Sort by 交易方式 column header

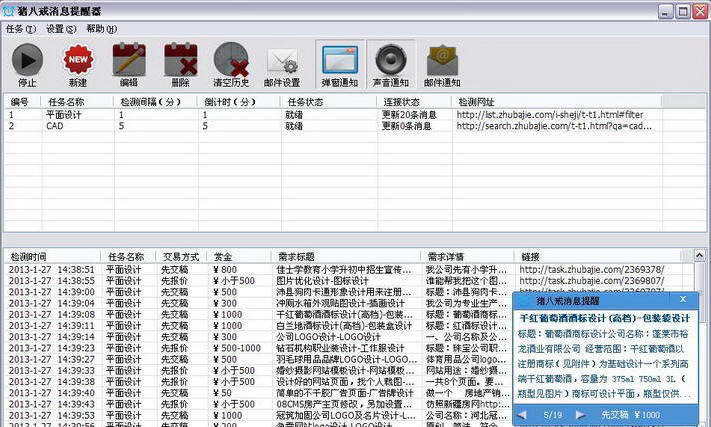[x=181, y=257]
